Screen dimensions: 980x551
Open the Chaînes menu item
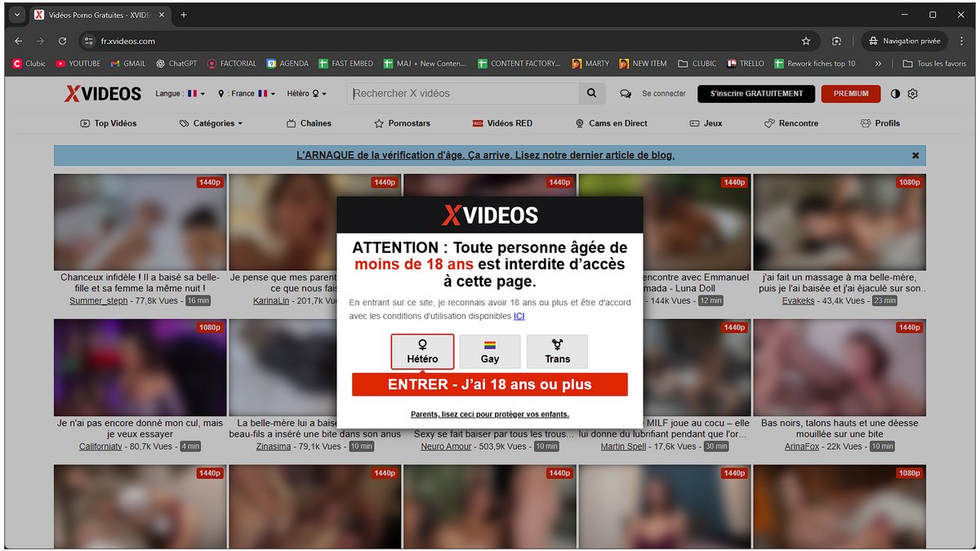coord(310,123)
